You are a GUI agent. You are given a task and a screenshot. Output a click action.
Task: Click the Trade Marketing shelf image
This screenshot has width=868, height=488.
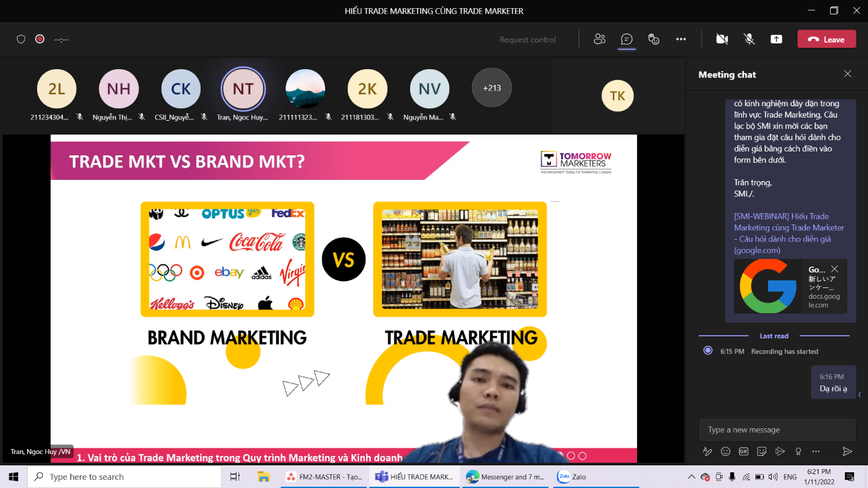(x=460, y=259)
